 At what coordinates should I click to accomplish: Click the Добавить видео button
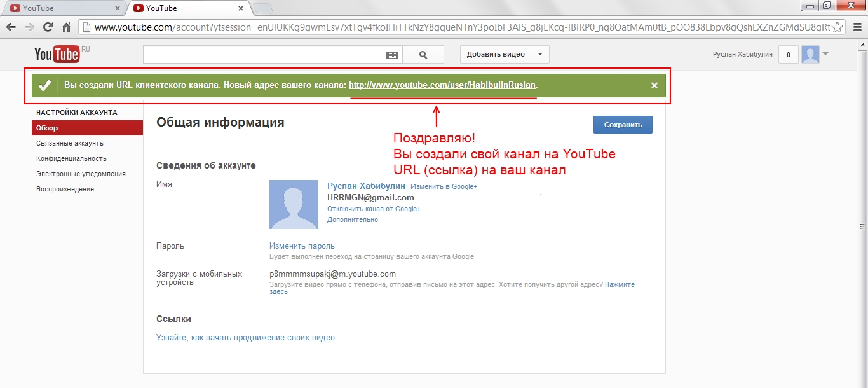(496, 55)
